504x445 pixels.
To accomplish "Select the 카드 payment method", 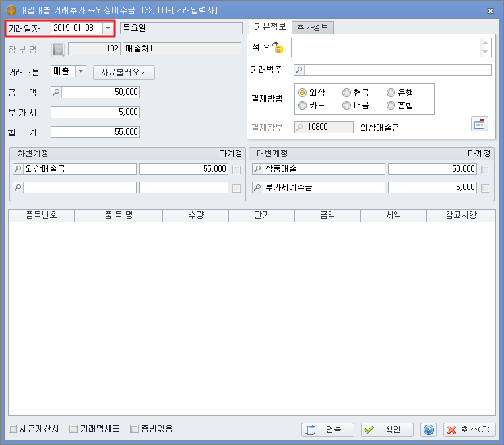I will pyautogui.click(x=302, y=105).
